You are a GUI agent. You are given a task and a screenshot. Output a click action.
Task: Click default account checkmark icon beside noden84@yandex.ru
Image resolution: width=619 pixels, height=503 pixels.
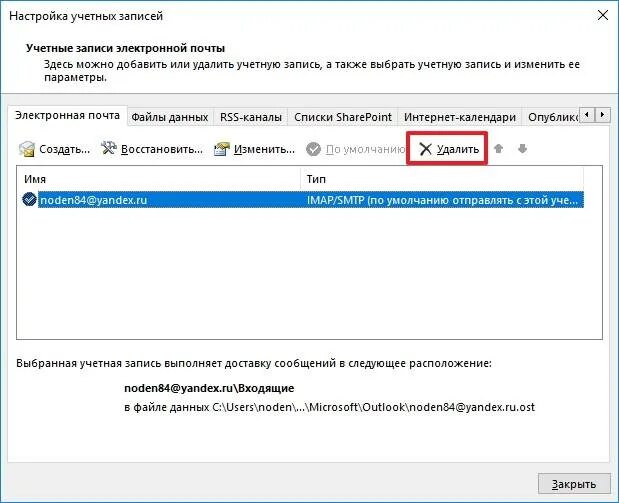point(29,199)
